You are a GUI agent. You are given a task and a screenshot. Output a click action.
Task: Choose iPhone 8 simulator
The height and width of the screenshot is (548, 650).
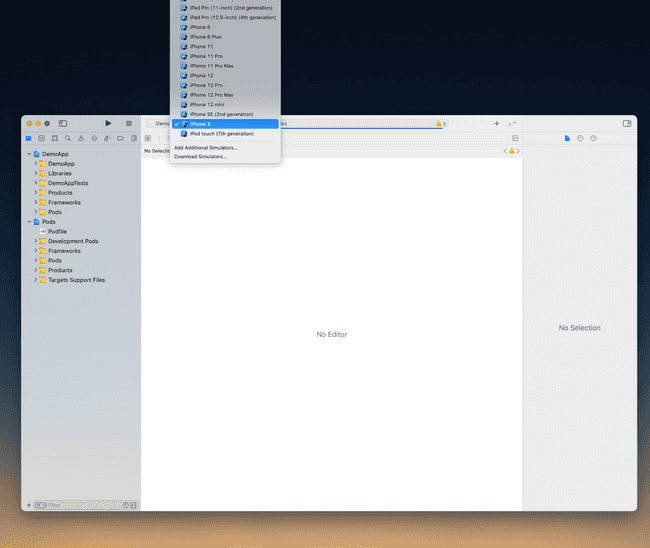225,27
